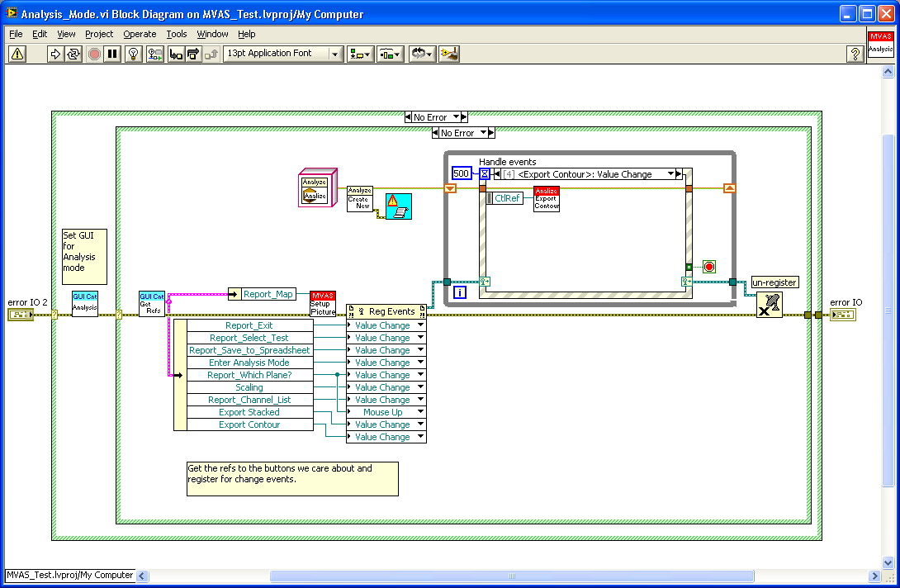Click the Reg Events node header
Viewport: 900px width, 588px height.
point(386,311)
